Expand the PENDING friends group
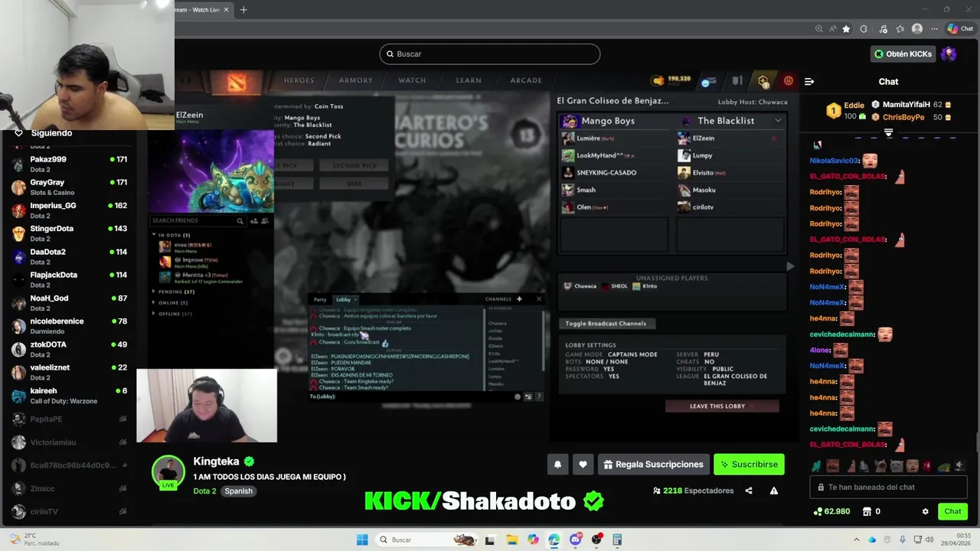The width and height of the screenshot is (980, 551). 154,292
